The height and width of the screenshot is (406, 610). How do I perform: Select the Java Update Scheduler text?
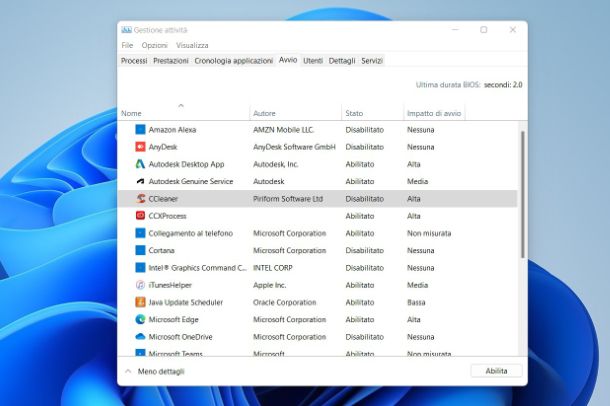[186, 302]
